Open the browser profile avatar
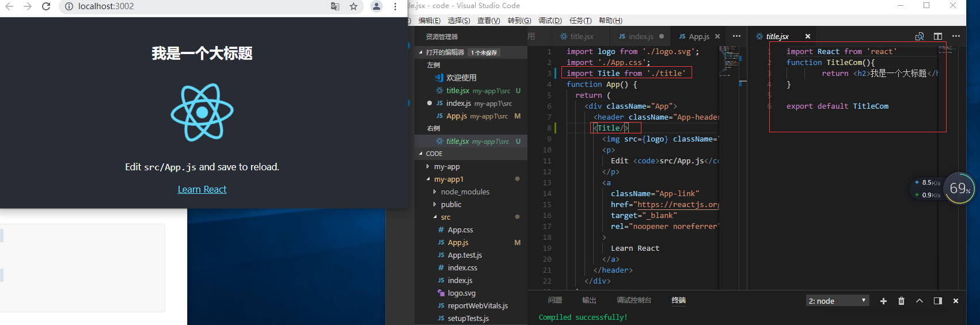Viewport: 980px width, 325px height. tap(376, 6)
